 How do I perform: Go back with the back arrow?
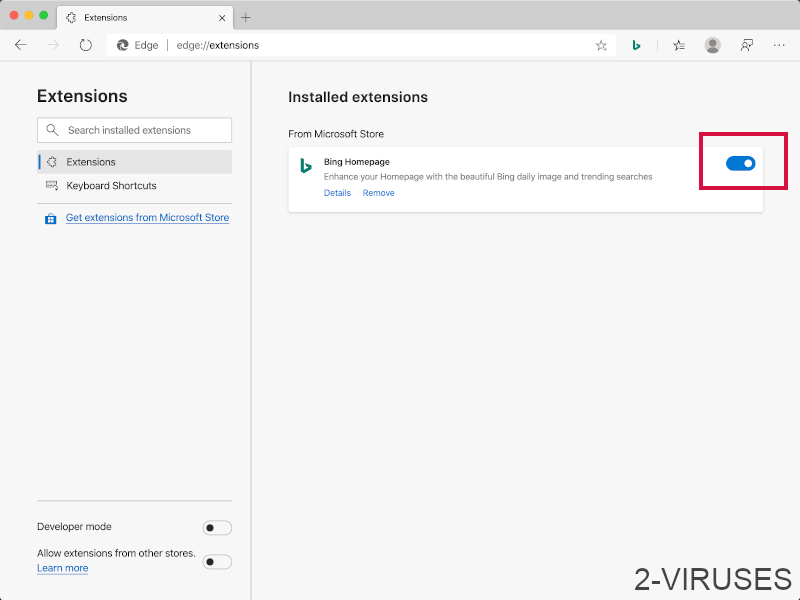click(20, 45)
